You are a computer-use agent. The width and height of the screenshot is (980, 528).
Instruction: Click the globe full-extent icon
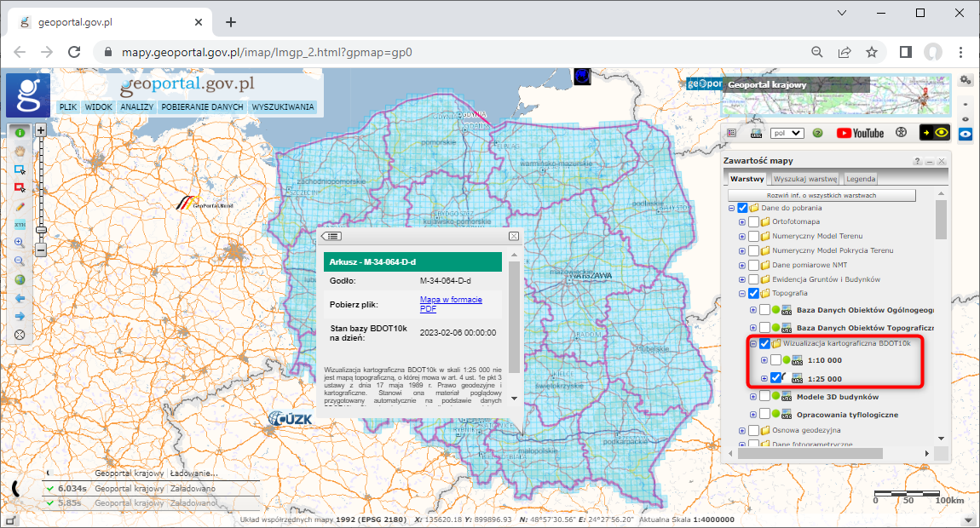coord(19,280)
